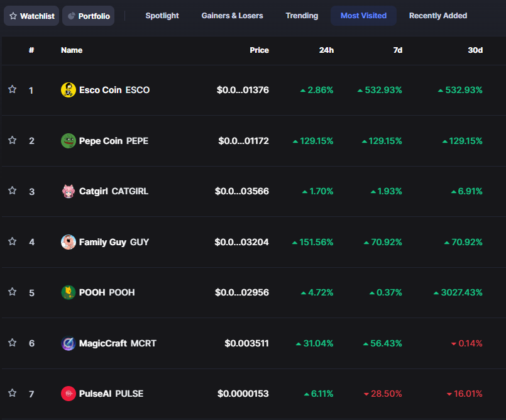Screen dimensions: 506x420
Task: Click Pepe Coin price $0.0...01172
Action: click(243, 141)
